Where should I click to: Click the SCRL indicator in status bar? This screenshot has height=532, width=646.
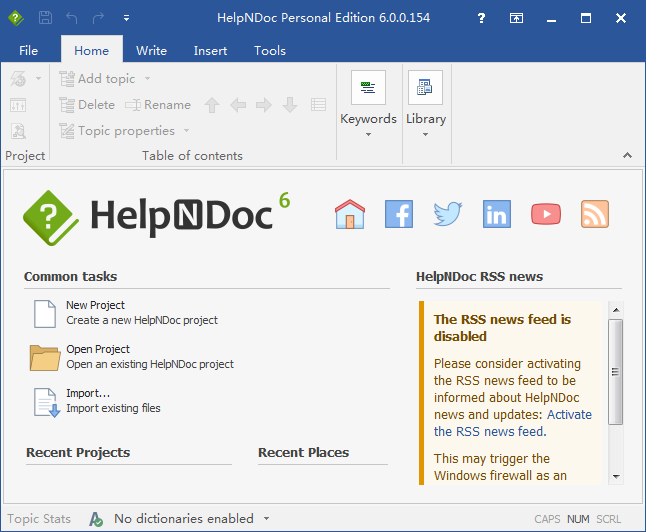609,519
